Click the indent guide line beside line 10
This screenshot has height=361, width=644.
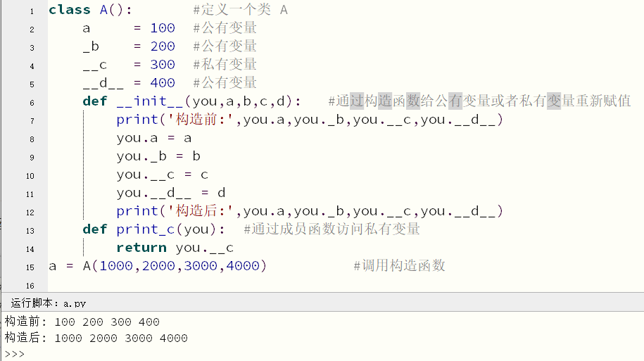coord(83,175)
